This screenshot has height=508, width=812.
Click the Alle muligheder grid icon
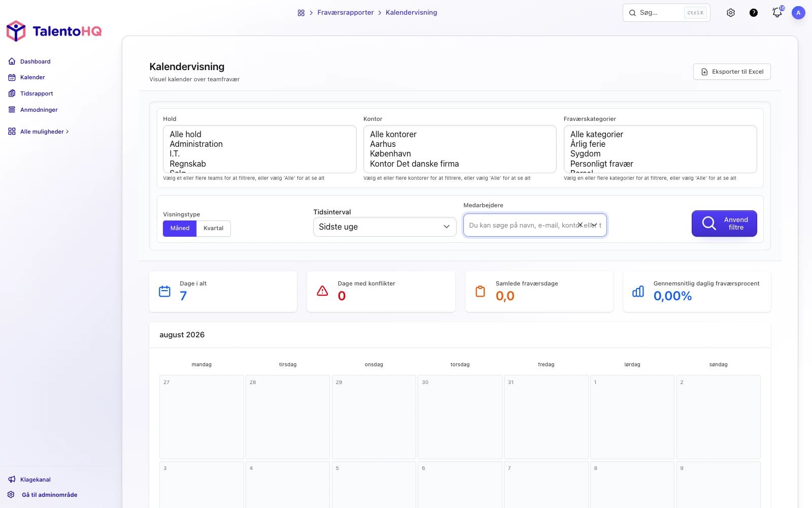point(12,132)
